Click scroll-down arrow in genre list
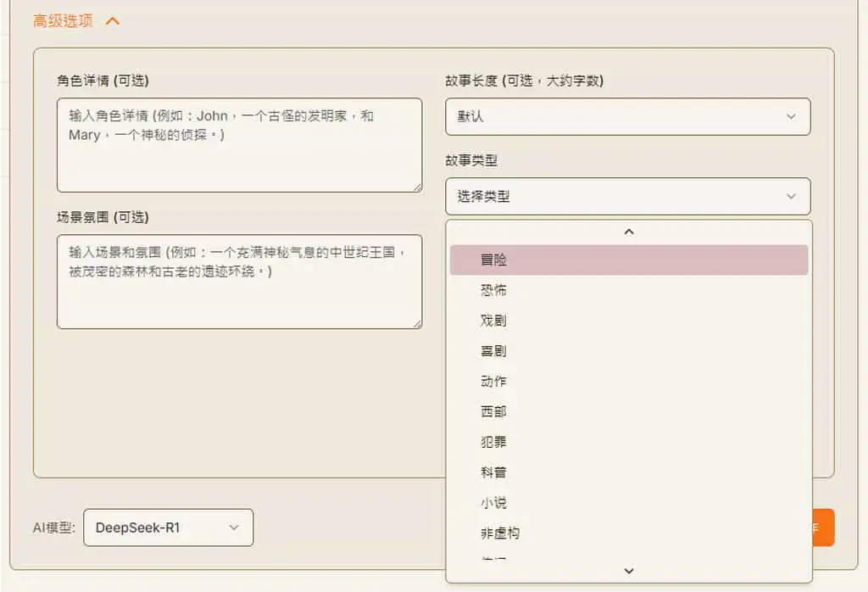This screenshot has height=592, width=868. [629, 571]
